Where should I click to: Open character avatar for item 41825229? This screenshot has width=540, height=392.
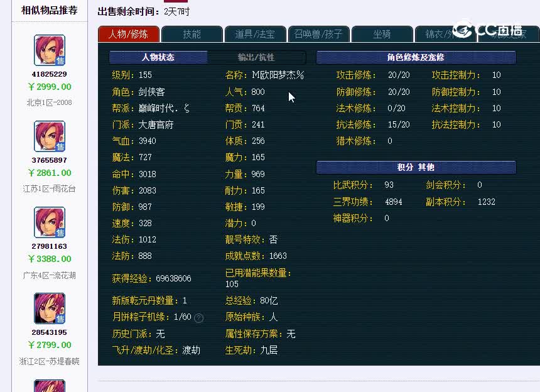[x=50, y=50]
